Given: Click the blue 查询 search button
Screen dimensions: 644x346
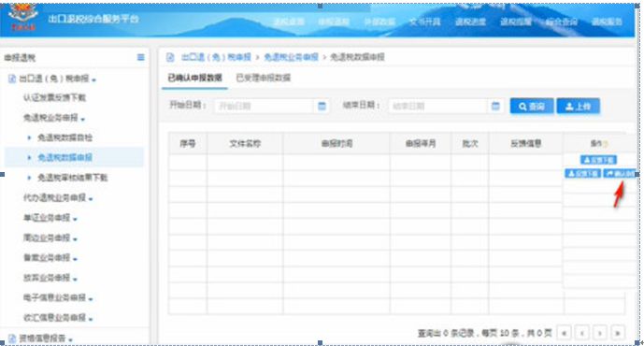Looking at the screenshot, I should coord(532,106).
